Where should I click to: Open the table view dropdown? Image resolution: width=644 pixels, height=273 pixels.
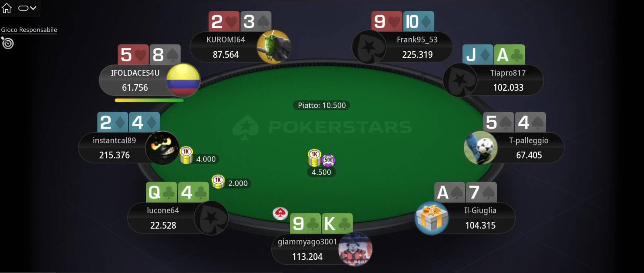pyautogui.click(x=27, y=8)
